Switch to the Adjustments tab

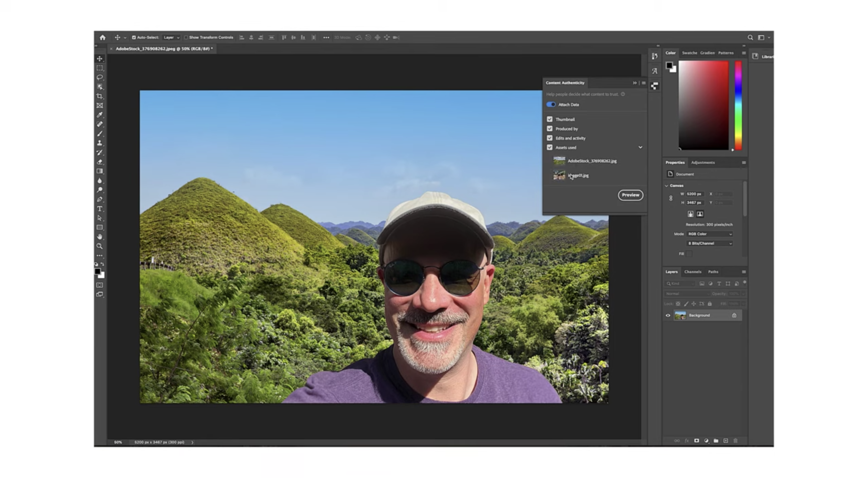pyautogui.click(x=703, y=163)
